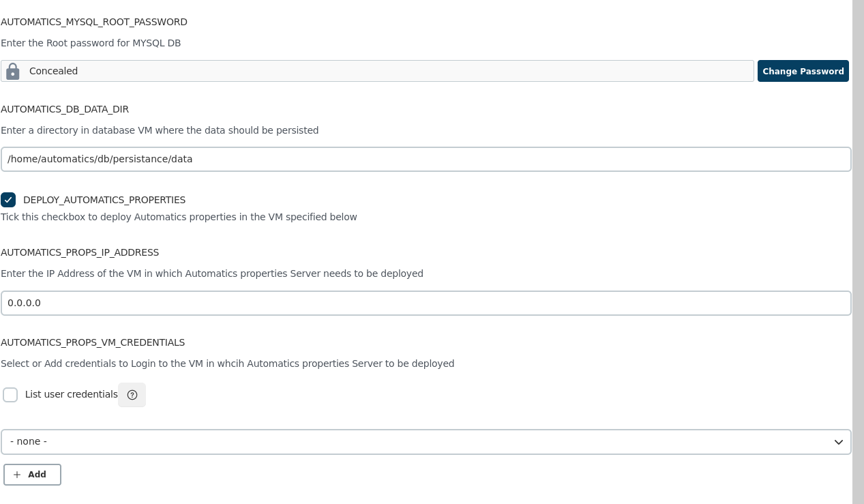
Task: Focus the AUTOMATICS_DB_DATA_DIR path field
Action: pos(426,159)
